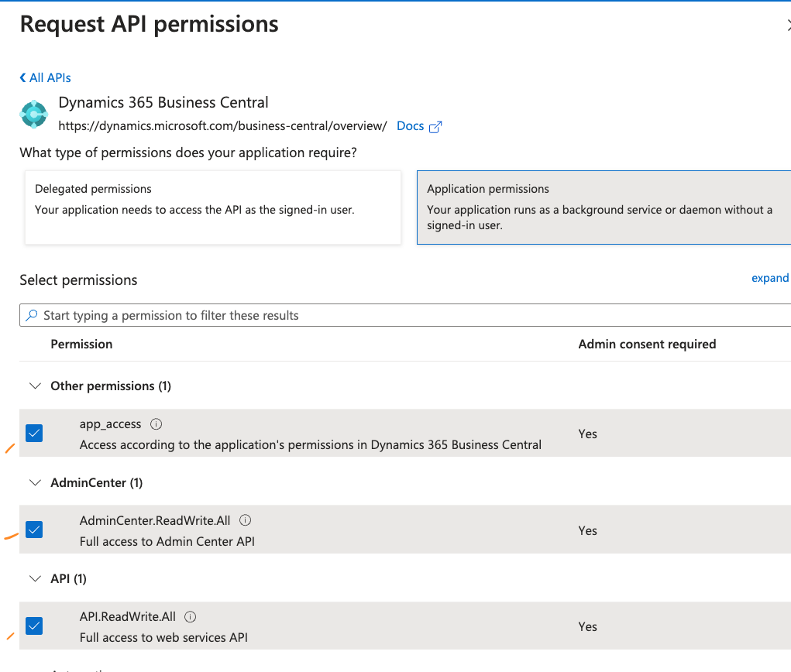The image size is (791, 672).
Task: Uncheck the app_access permission checkbox
Action: [34, 433]
